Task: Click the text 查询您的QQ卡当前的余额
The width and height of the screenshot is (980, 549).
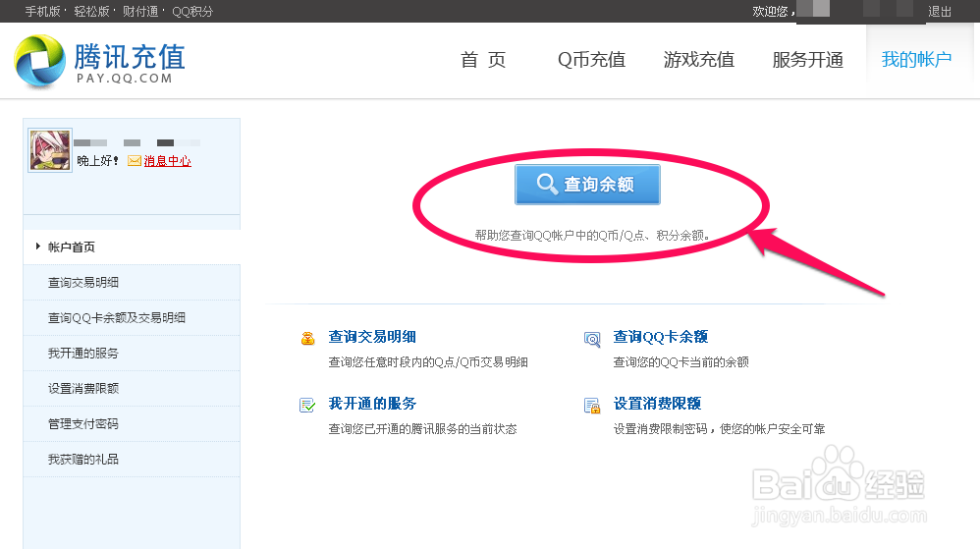Action: [x=681, y=362]
